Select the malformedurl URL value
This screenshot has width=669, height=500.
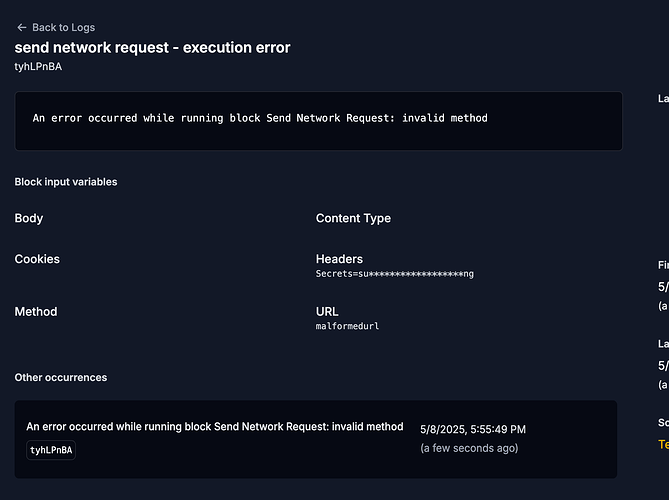[x=347, y=326]
